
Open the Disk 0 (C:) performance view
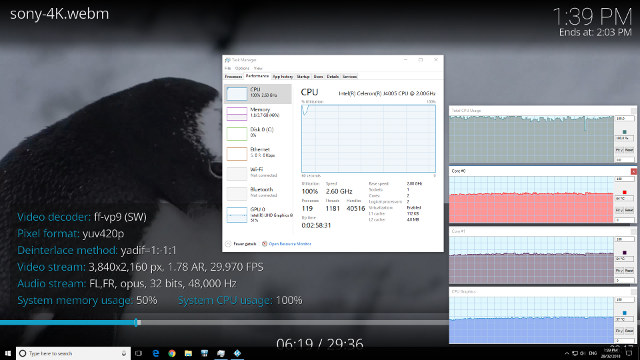(258, 133)
